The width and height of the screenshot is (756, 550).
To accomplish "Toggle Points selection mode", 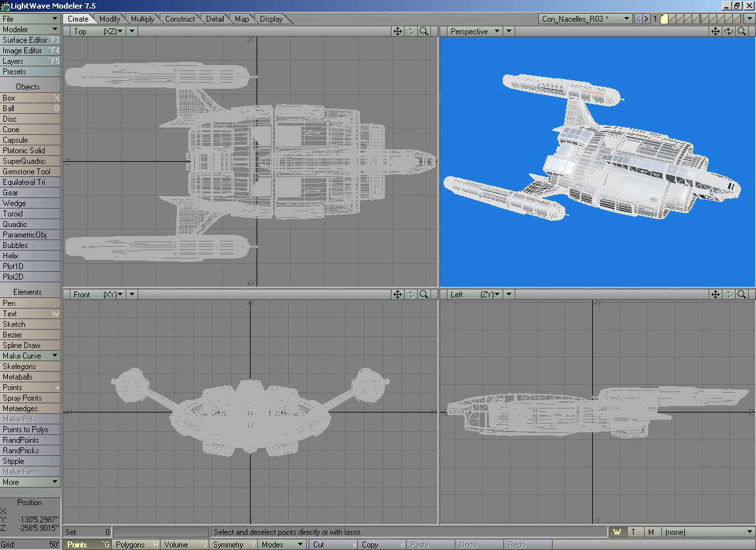I will 88,545.
